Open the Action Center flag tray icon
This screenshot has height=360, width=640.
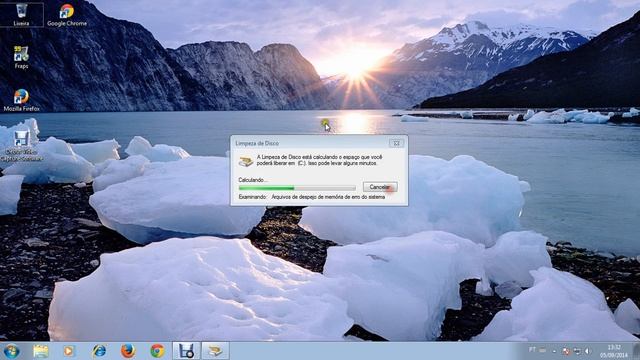[x=565, y=351]
